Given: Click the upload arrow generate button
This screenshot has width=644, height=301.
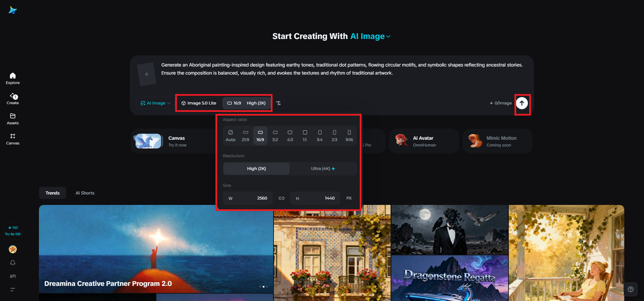Looking at the screenshot, I should tap(522, 103).
